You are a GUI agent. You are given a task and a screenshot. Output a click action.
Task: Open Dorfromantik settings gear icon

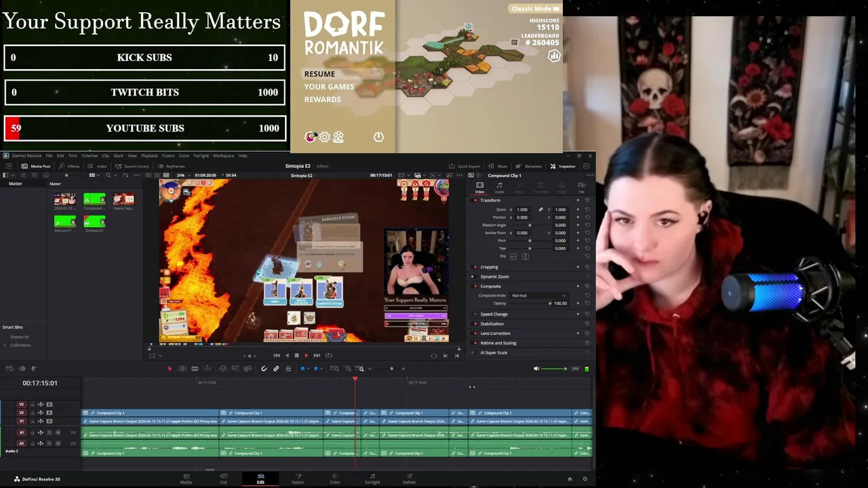pos(325,137)
